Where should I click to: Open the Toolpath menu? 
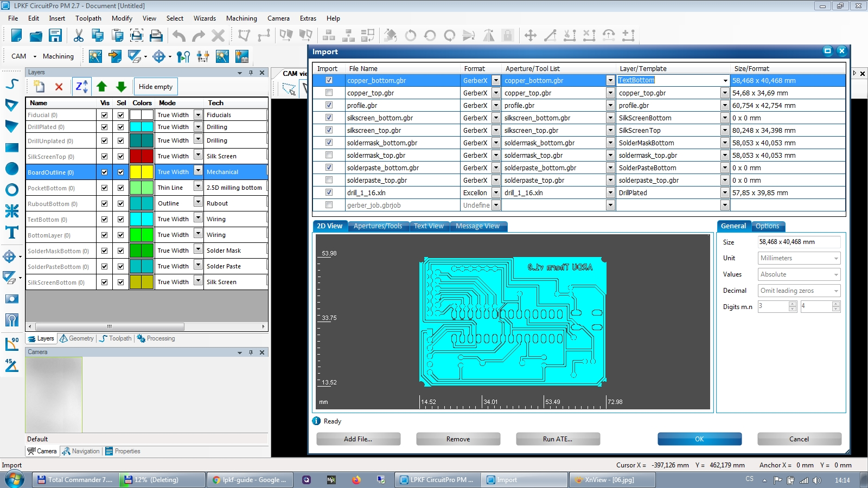click(88, 18)
